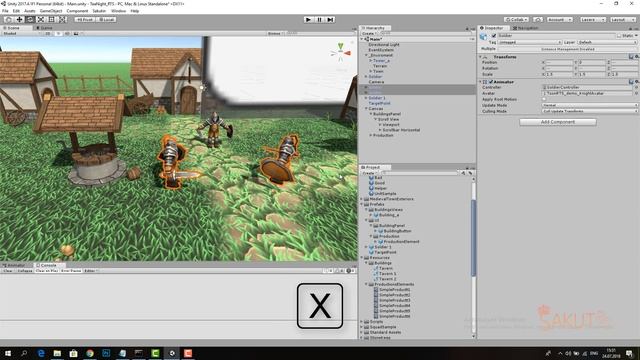Select the Move tool
This screenshot has width=640, height=360.
19,19
